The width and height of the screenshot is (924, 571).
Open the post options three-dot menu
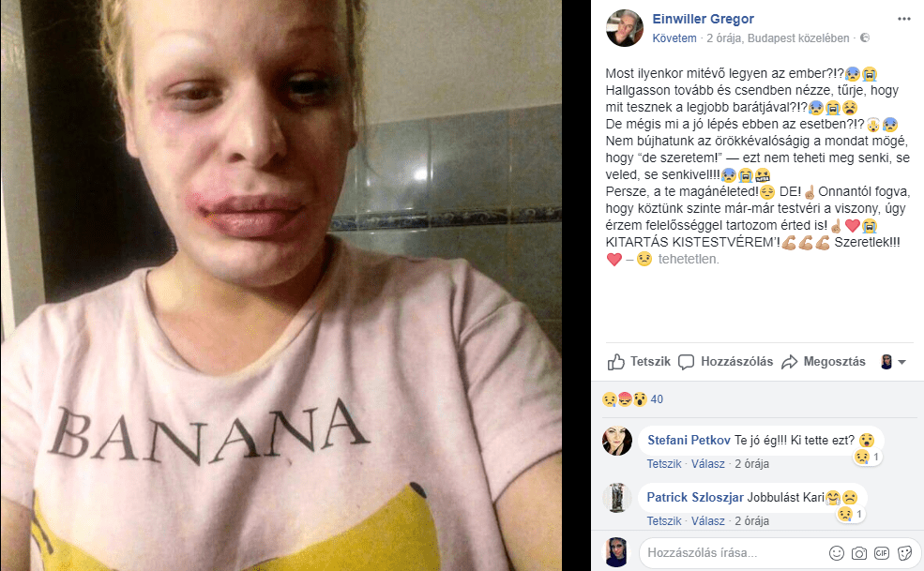coord(904,19)
